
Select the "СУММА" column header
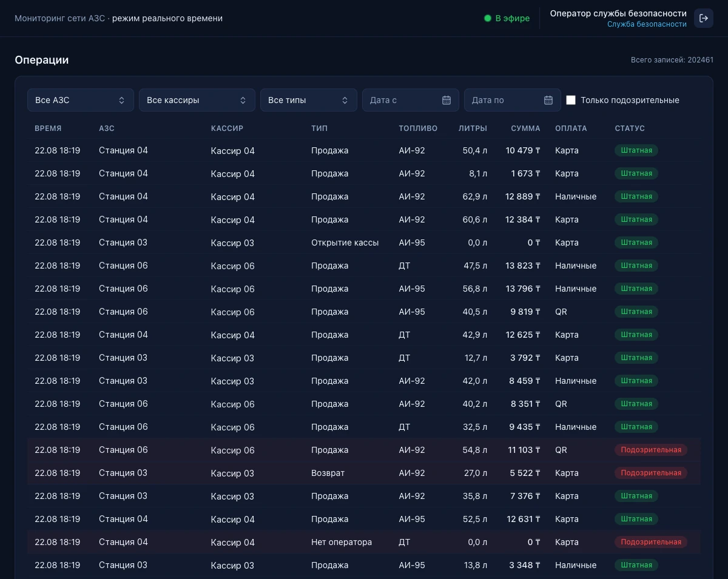pyautogui.click(x=525, y=129)
